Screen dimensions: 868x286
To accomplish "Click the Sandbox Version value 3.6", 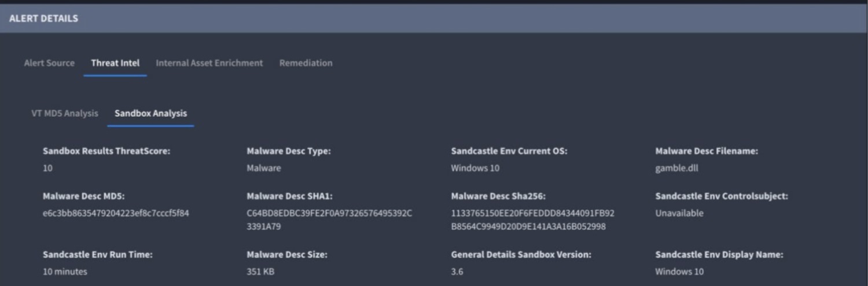I will click(457, 272).
